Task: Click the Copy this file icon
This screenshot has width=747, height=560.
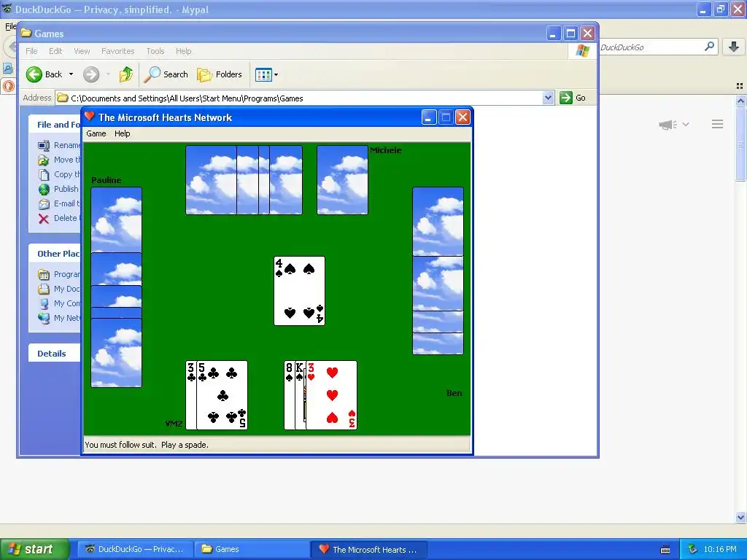Action: point(44,175)
